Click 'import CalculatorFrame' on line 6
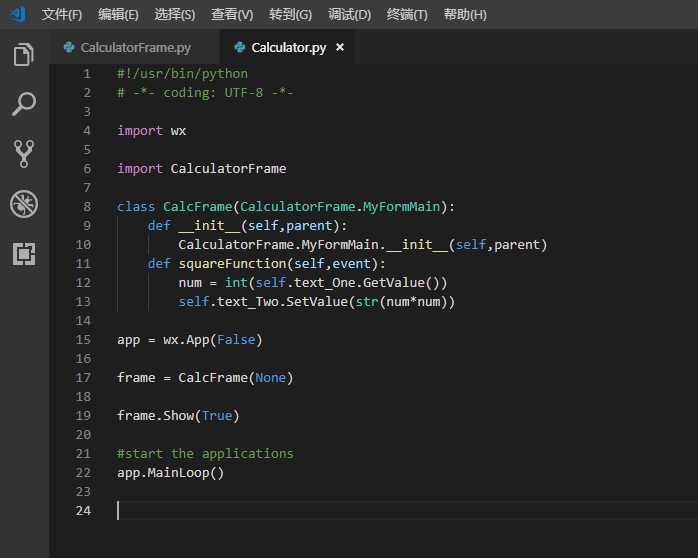698x558 pixels. [202, 169]
